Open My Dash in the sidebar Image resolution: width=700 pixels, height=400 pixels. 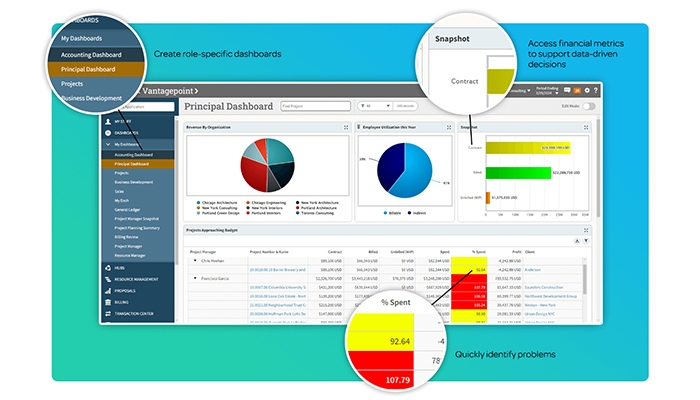(121, 200)
